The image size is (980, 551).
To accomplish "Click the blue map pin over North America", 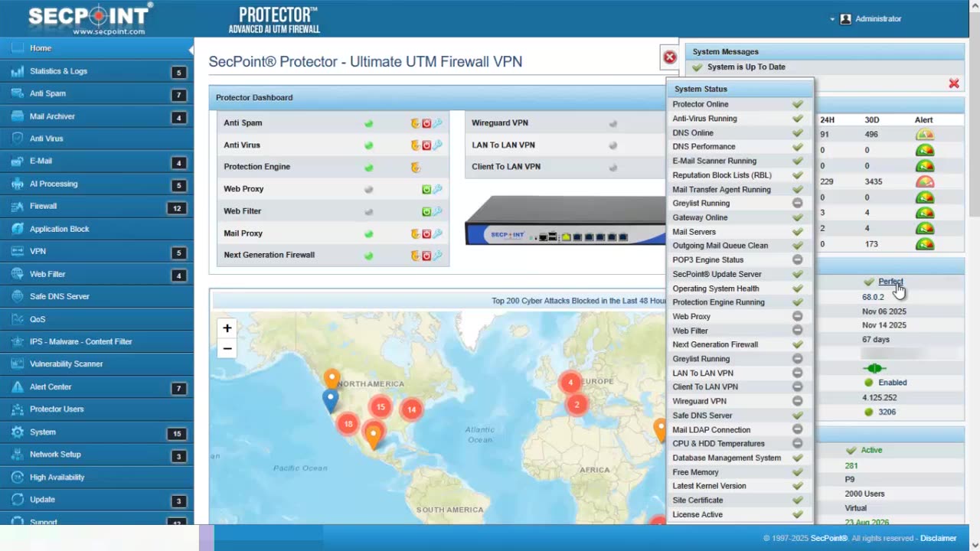I will coord(330,400).
